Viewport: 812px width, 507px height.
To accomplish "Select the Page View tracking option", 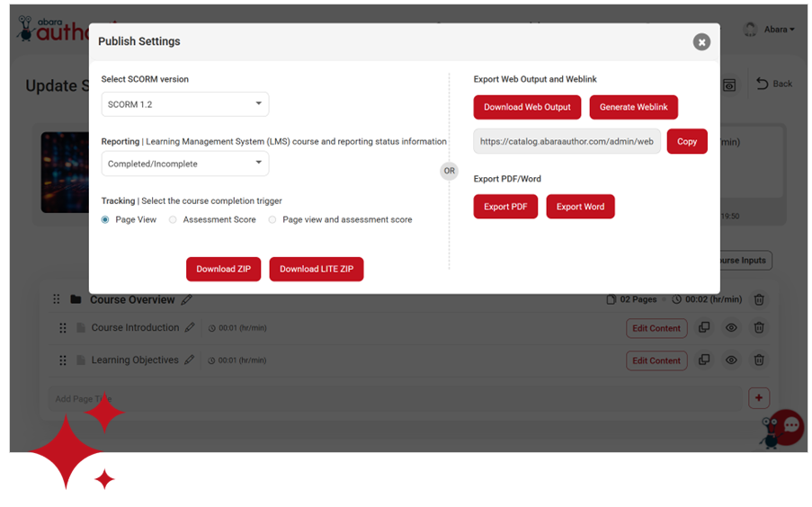I will [105, 219].
